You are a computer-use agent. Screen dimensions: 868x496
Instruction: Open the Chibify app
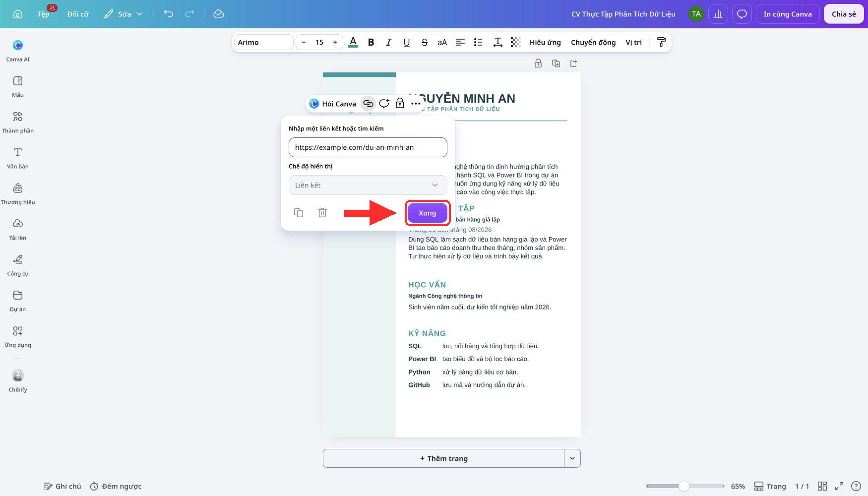click(x=18, y=381)
